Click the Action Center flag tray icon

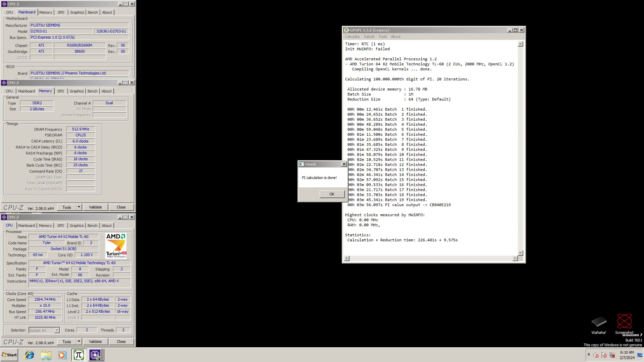604,355
